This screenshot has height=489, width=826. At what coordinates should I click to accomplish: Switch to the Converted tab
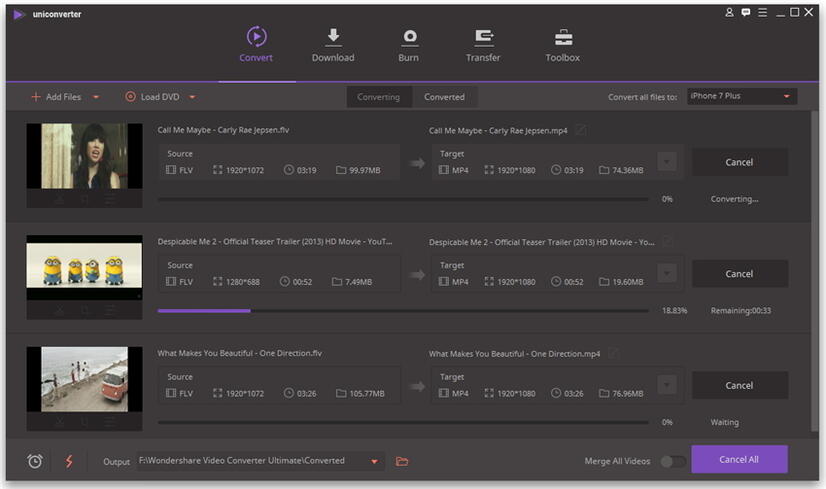445,97
